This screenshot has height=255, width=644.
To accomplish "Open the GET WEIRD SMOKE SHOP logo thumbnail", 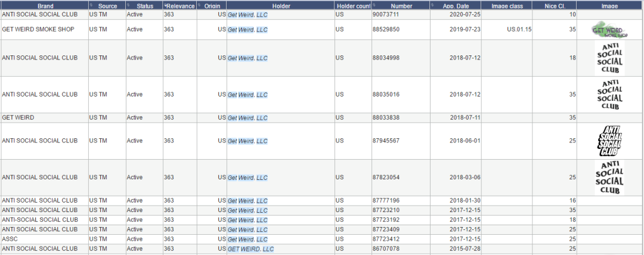I will click(610, 30).
